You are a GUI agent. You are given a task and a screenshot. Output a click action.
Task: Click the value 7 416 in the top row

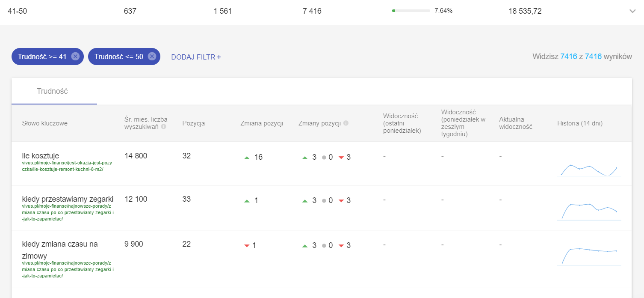click(x=312, y=11)
